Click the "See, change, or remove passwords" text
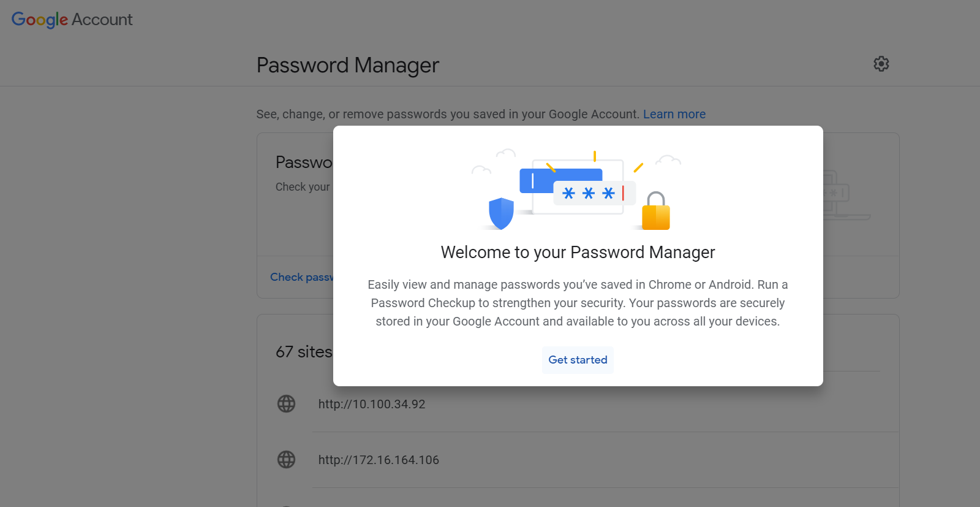The width and height of the screenshot is (980, 507). 447,114
